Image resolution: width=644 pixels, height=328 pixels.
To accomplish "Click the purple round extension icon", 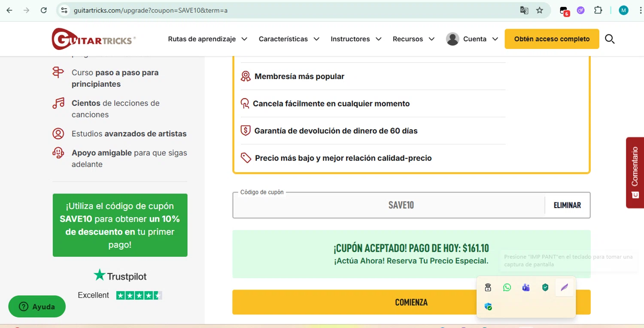I will click(581, 10).
